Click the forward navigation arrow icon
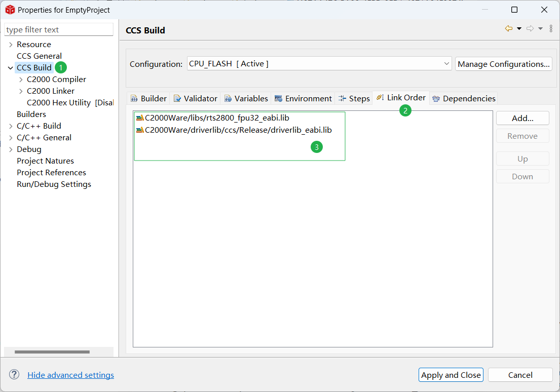560x392 pixels. tap(530, 28)
